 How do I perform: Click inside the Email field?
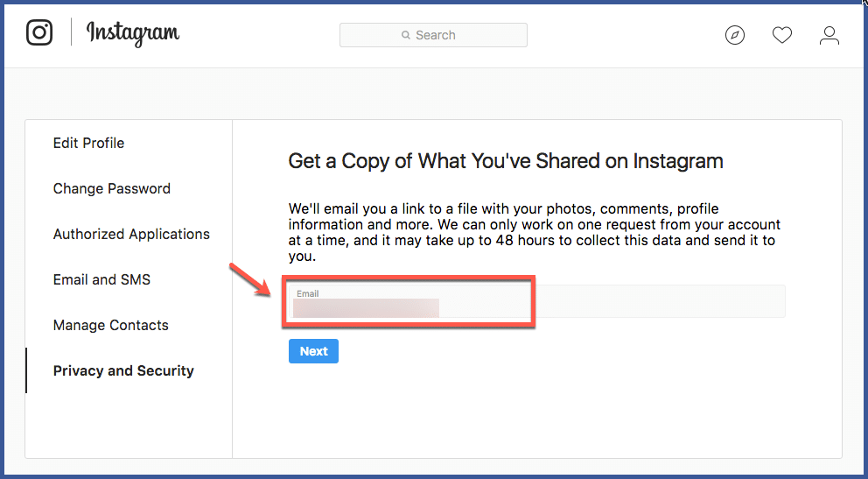click(x=536, y=301)
